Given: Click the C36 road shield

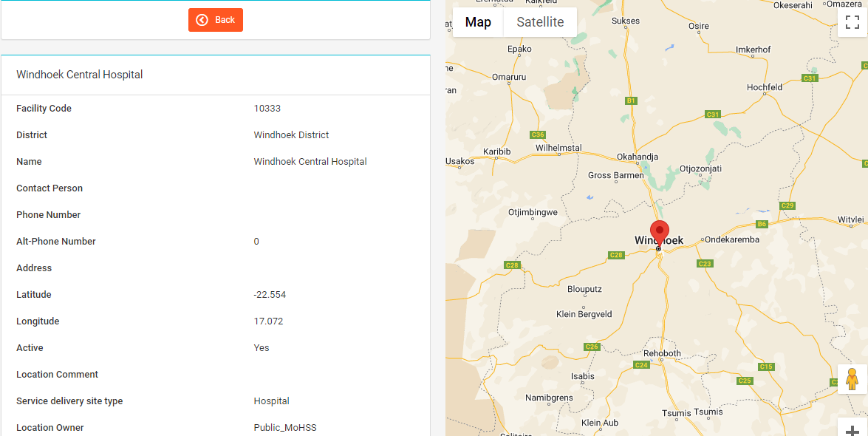Looking at the screenshot, I should (538, 134).
